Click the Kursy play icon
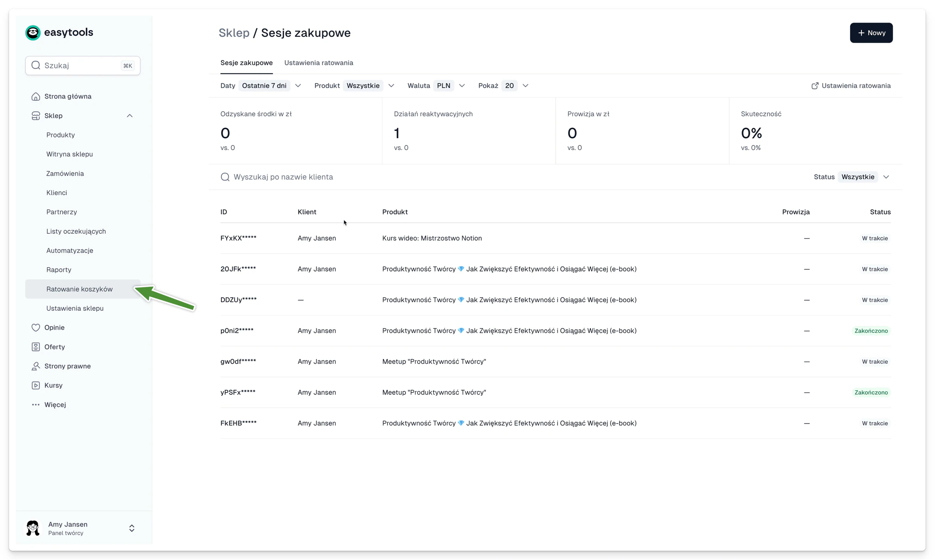 click(x=35, y=385)
